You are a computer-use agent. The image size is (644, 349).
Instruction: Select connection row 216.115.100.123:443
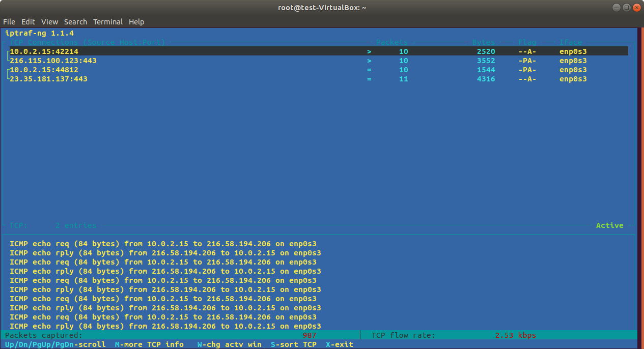click(x=319, y=61)
